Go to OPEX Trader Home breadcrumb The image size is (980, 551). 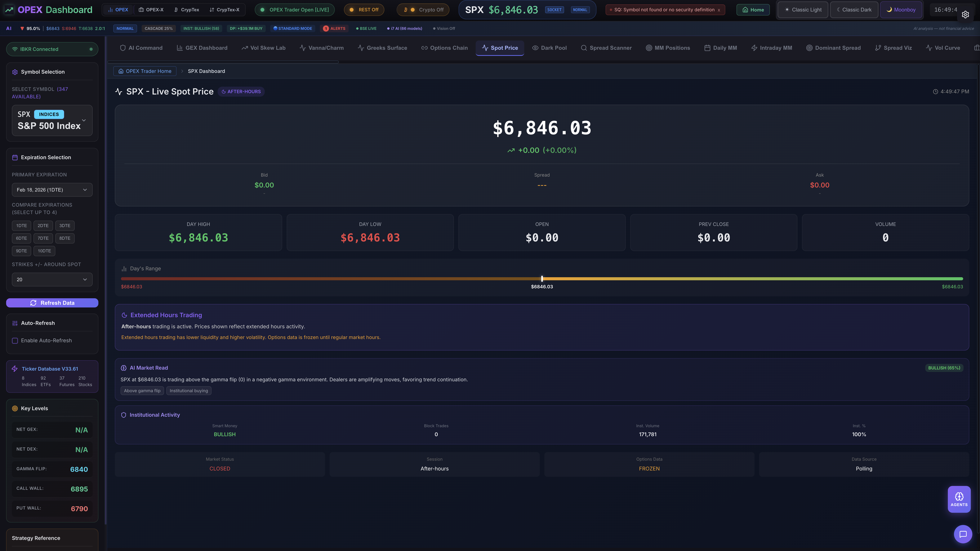(145, 71)
